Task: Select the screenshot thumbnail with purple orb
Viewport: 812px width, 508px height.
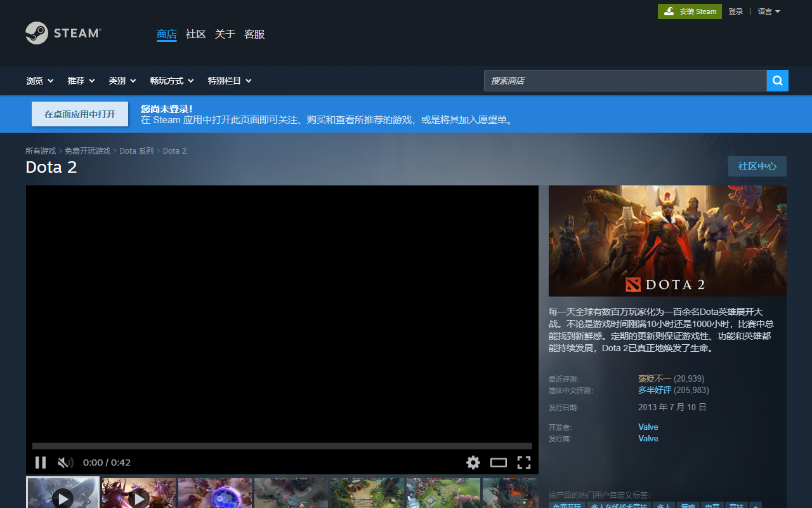Action: click(215, 493)
